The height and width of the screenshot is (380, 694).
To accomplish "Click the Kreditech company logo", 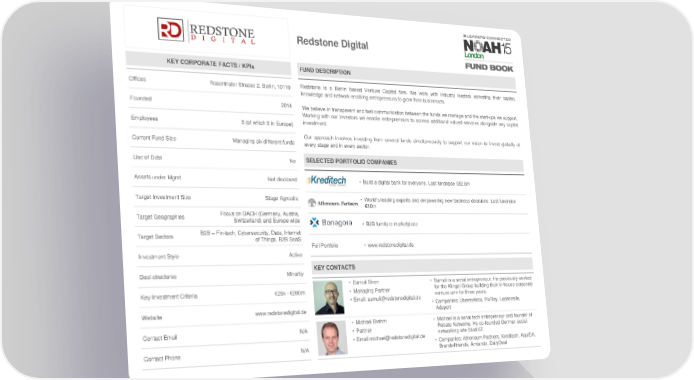I will 327,180.
